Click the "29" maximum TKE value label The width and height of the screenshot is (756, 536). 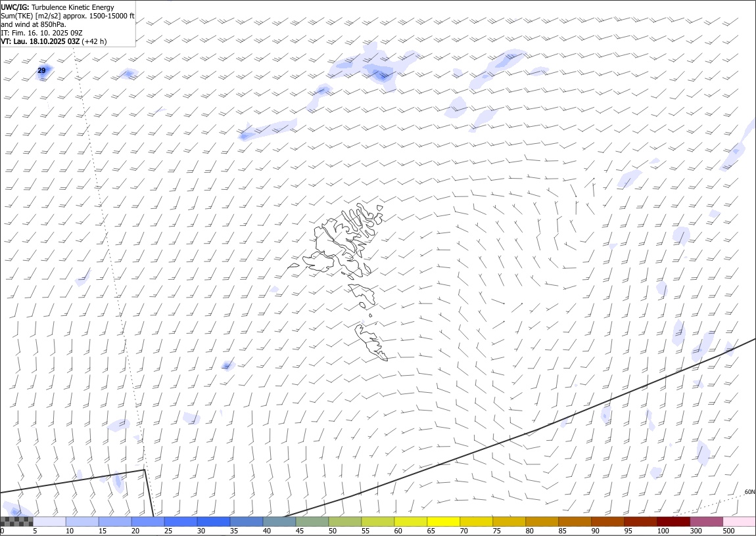[41, 70]
